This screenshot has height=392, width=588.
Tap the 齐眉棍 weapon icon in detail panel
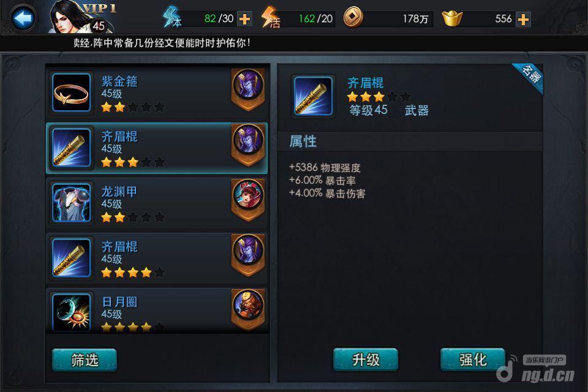tap(313, 96)
